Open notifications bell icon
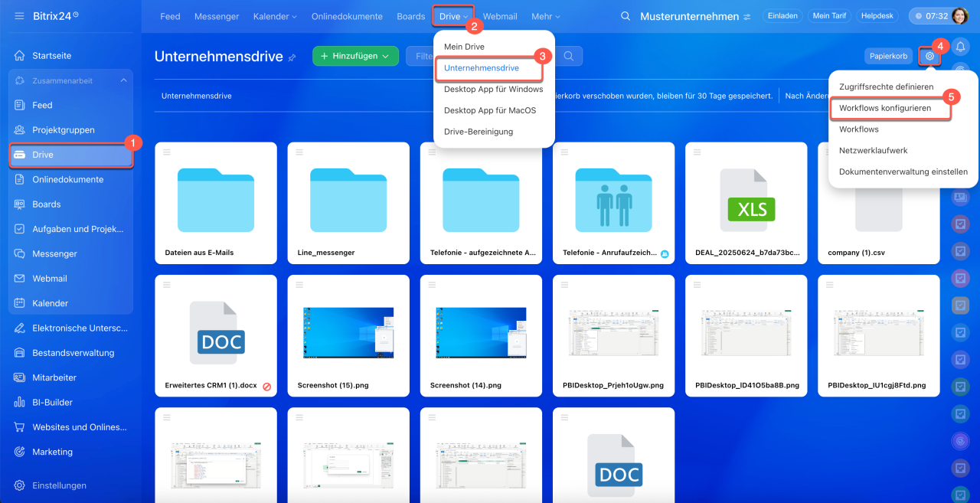980x503 pixels. click(x=960, y=47)
